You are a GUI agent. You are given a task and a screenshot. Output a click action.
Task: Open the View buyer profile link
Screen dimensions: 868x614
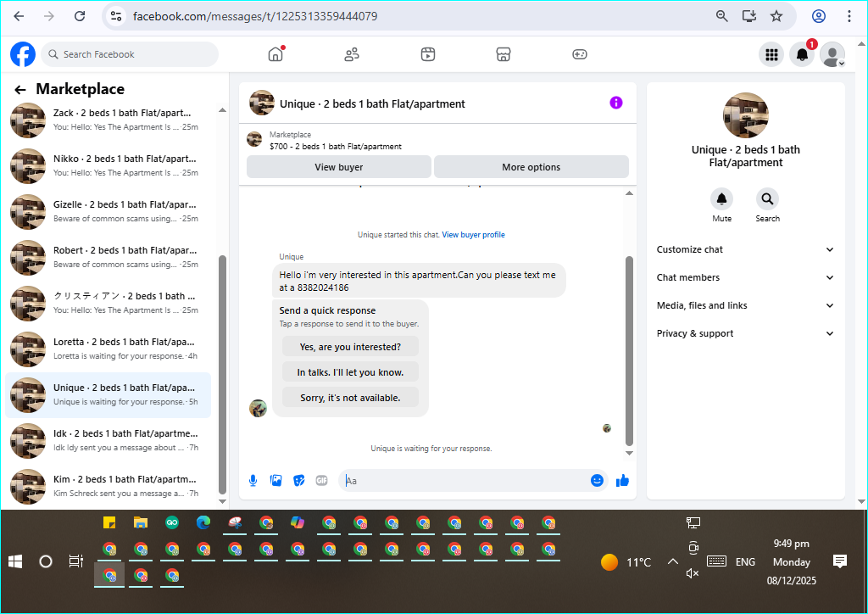pos(473,235)
